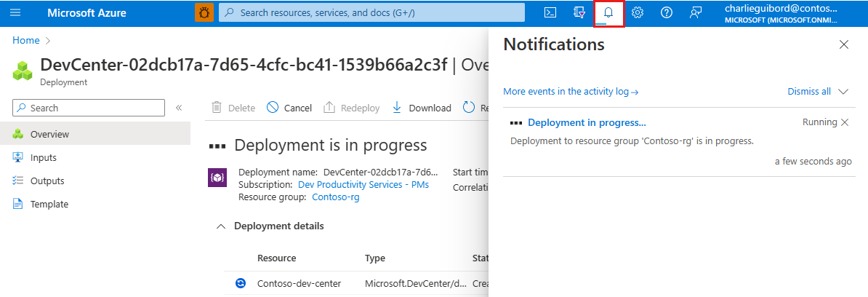Open the help question mark
The width and height of the screenshot is (868, 297).
coord(666,13)
